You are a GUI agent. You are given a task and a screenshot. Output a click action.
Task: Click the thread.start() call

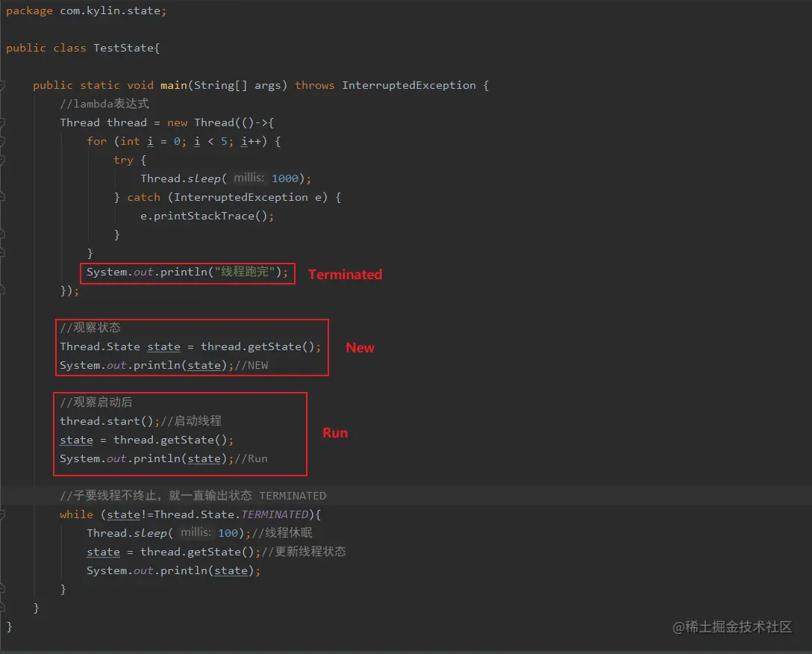coord(107,421)
